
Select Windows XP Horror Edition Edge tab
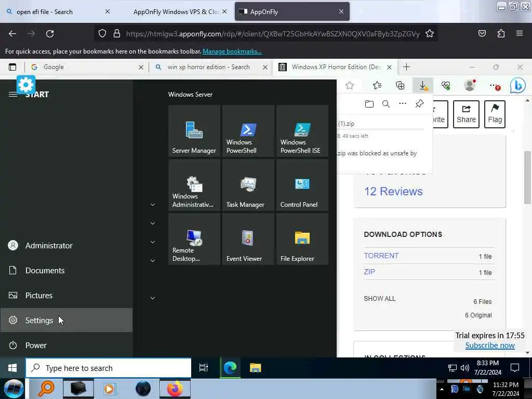pyautogui.click(x=334, y=67)
